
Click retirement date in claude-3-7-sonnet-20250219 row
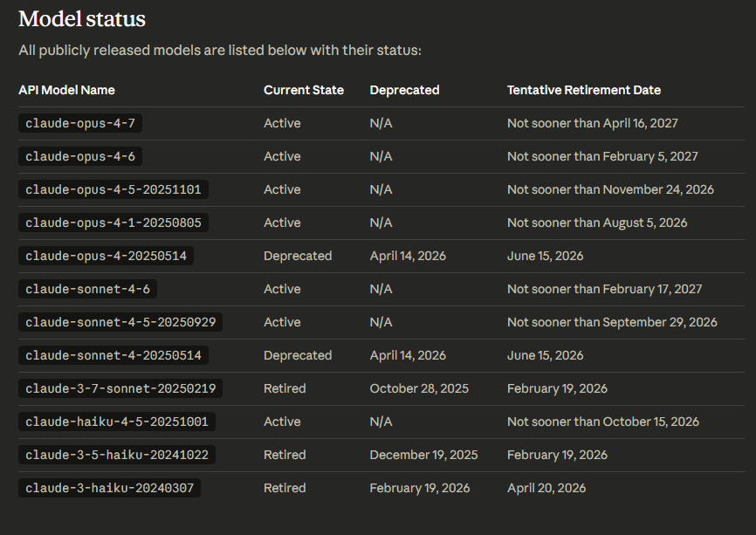[557, 388]
